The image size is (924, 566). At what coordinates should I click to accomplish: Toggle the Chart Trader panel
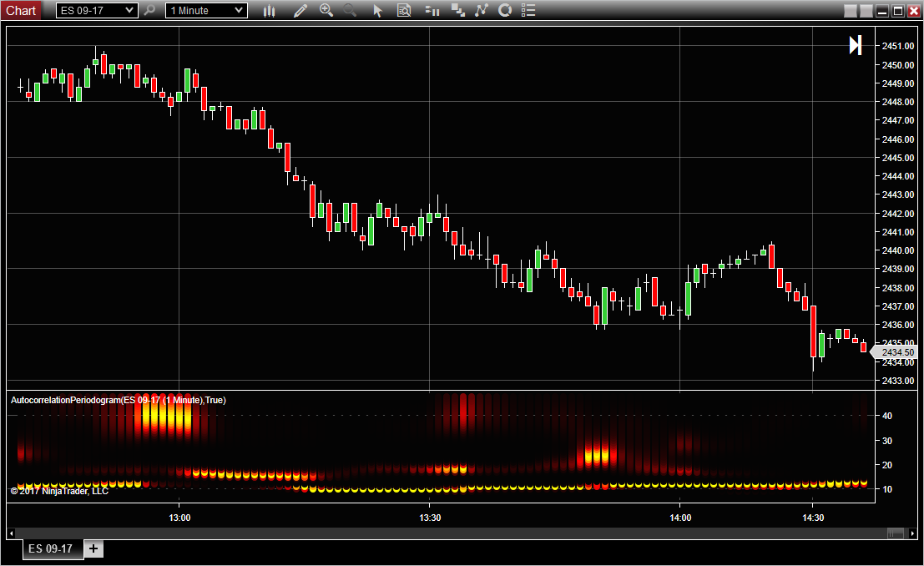[432, 11]
